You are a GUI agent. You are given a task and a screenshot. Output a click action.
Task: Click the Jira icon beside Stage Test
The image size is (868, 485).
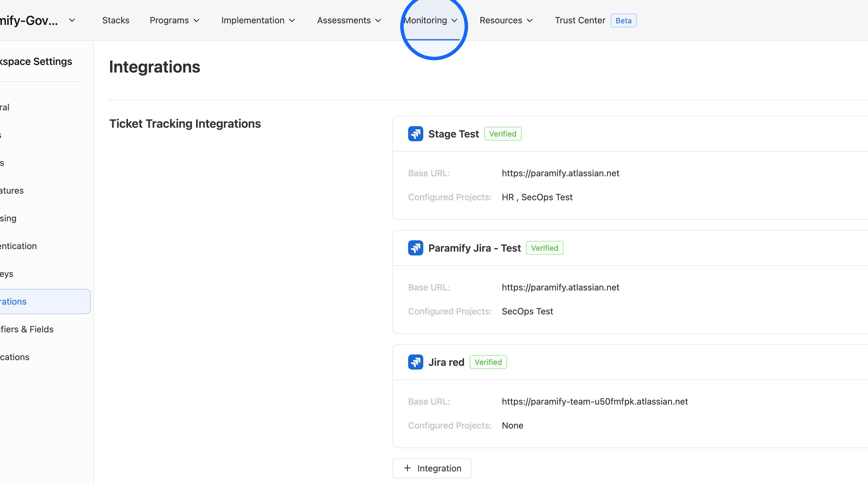(x=415, y=134)
